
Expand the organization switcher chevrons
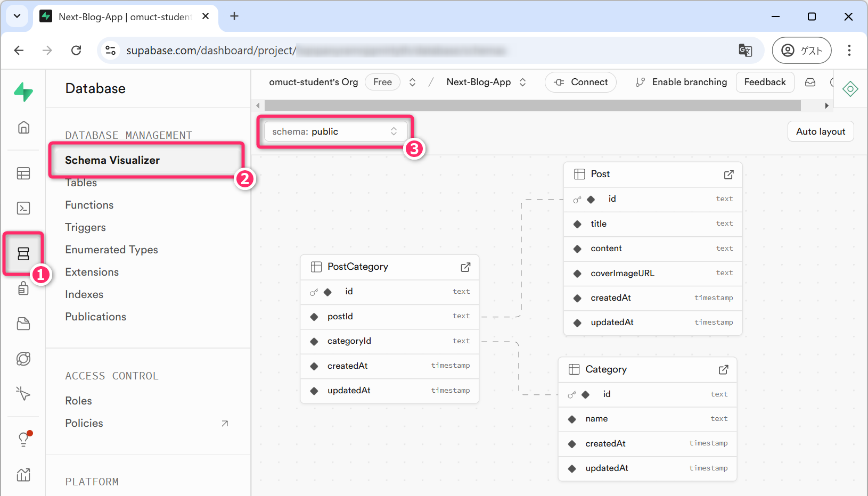coord(412,82)
